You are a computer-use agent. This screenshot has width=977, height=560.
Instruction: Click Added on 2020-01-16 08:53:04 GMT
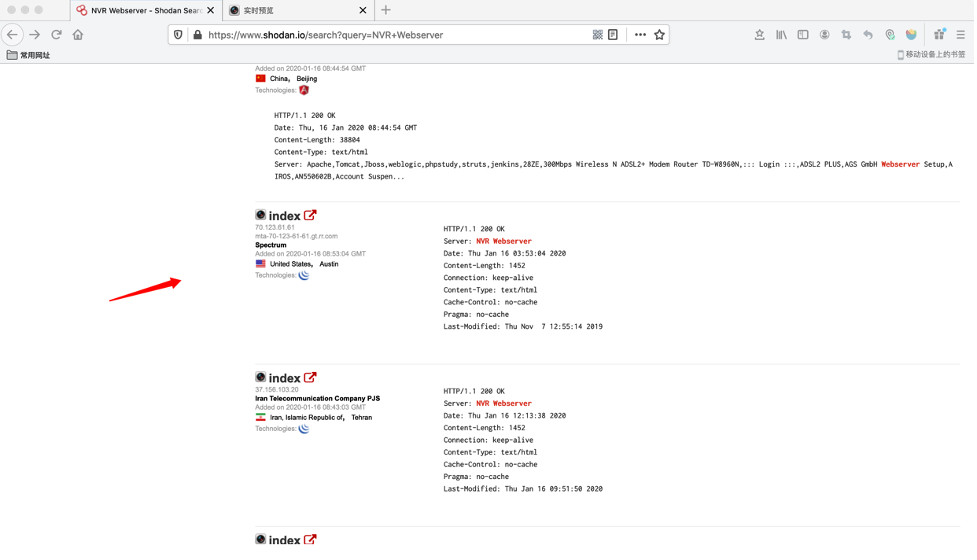click(310, 253)
